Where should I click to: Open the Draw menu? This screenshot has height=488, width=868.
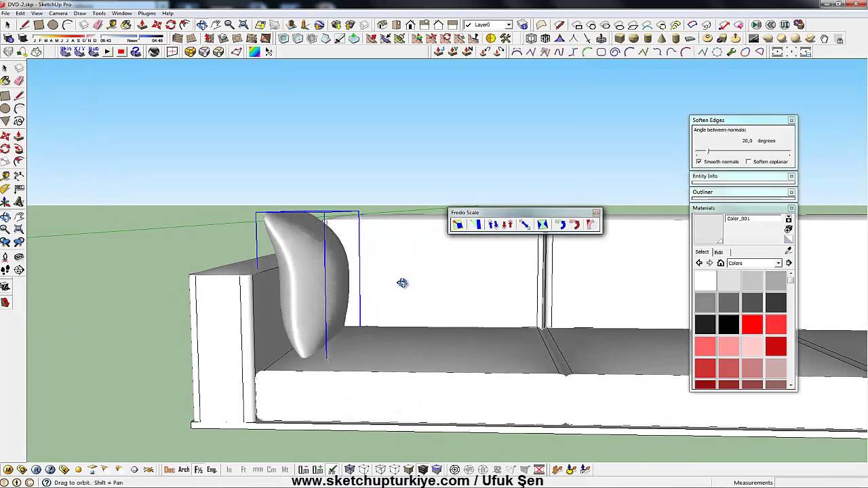pos(80,14)
